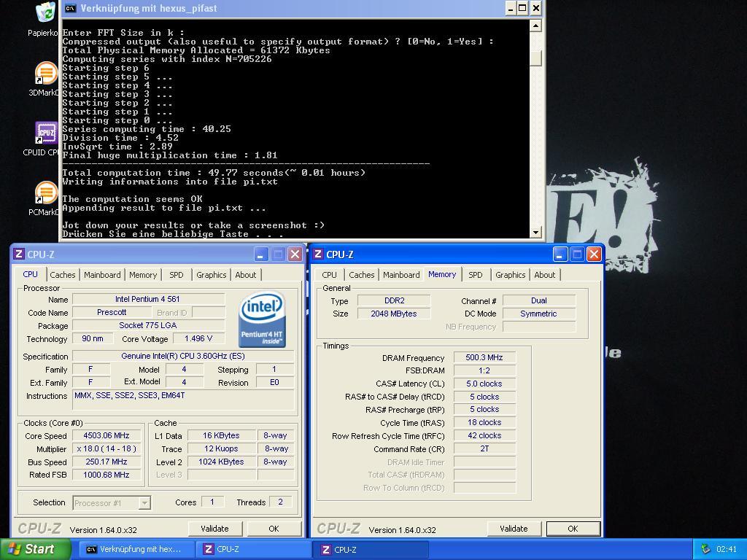Open the Caches tab in right CPU-Z window

pos(362,275)
